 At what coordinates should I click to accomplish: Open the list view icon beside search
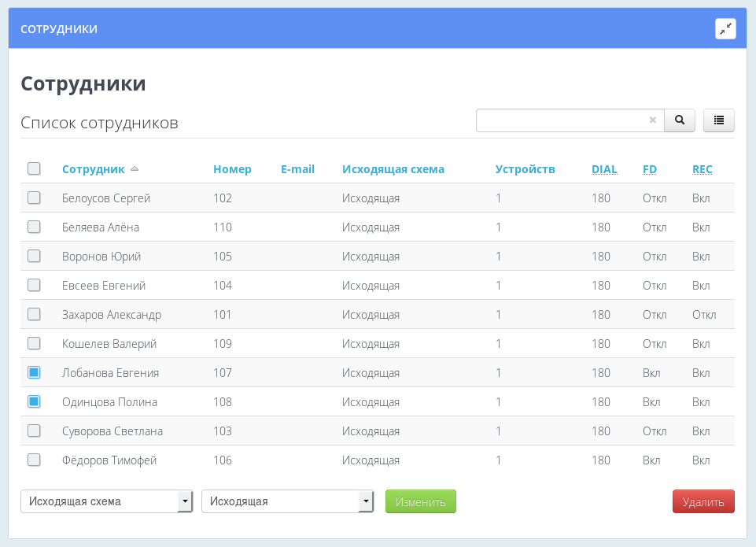718,120
